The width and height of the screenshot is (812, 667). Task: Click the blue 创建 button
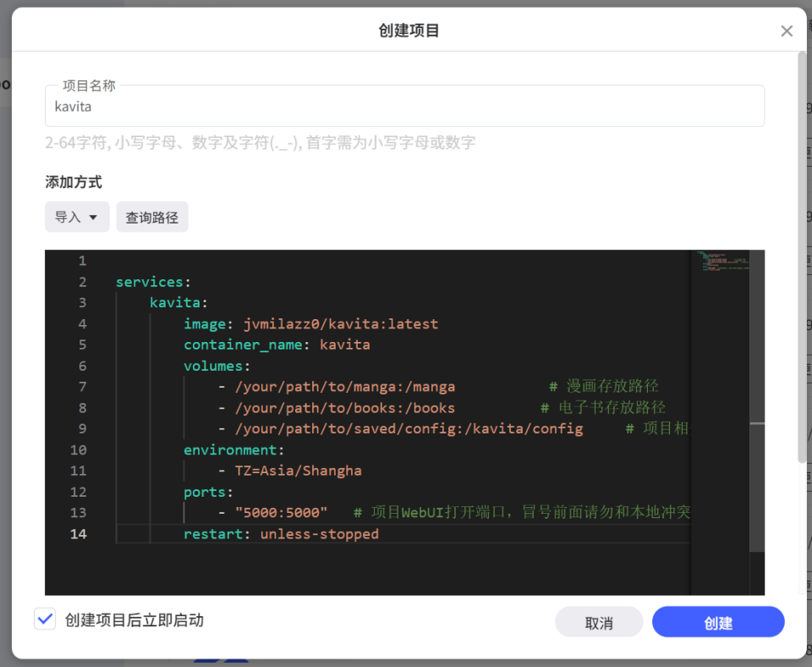coord(717,622)
